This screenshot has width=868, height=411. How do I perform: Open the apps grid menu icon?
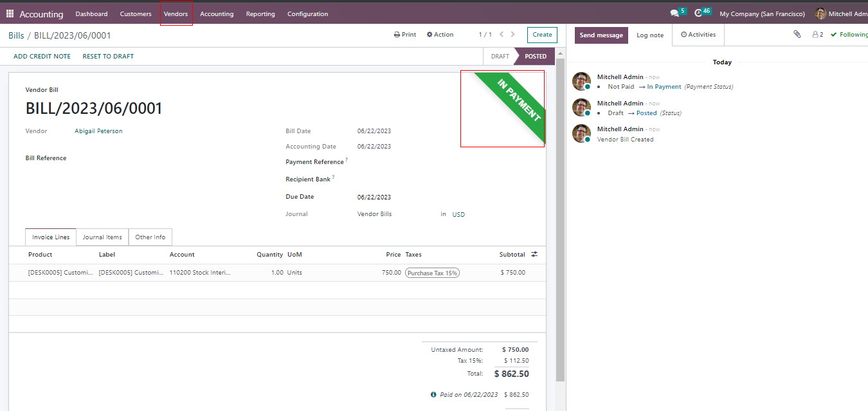pyautogui.click(x=10, y=14)
